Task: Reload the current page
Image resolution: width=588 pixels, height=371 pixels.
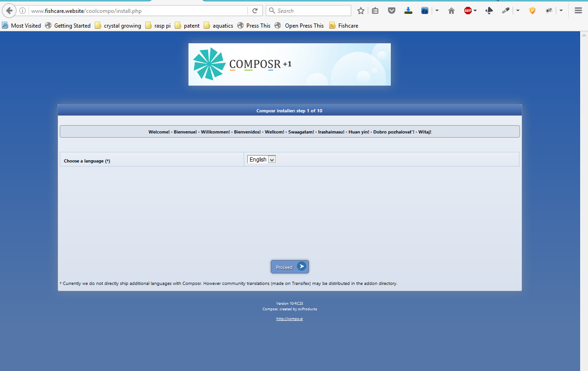Action: [255, 11]
